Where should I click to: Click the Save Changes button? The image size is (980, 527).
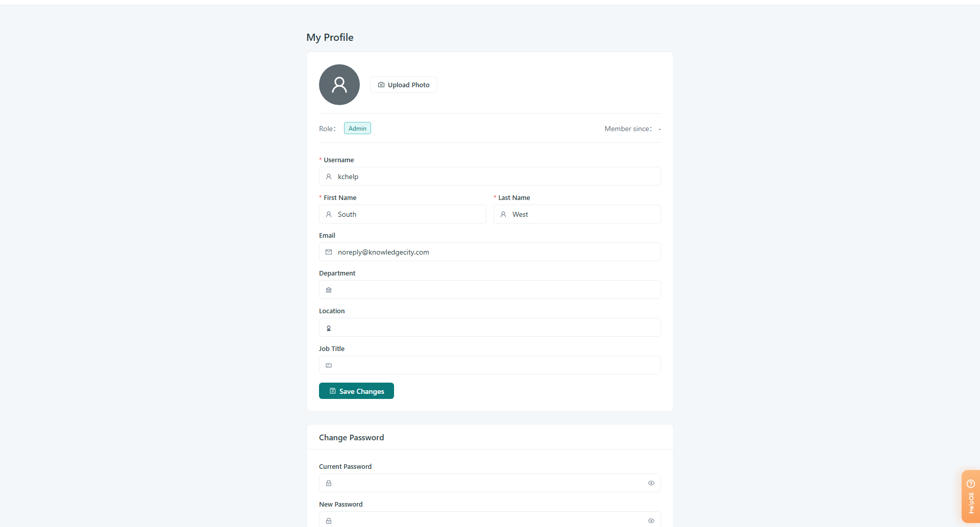(x=356, y=391)
